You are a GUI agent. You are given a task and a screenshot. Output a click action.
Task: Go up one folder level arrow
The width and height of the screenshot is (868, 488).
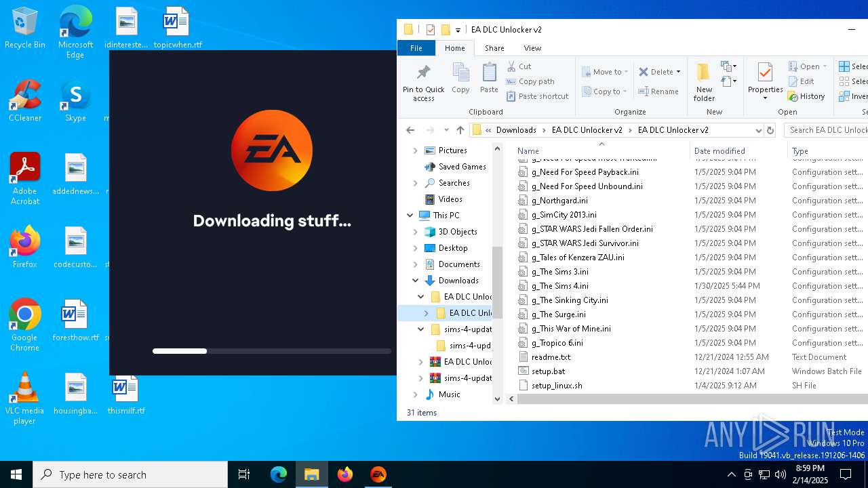click(460, 130)
